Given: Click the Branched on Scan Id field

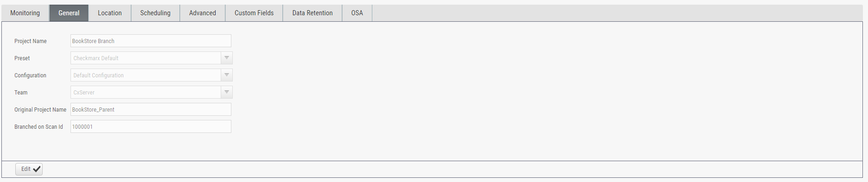Looking at the screenshot, I should click(x=151, y=126).
